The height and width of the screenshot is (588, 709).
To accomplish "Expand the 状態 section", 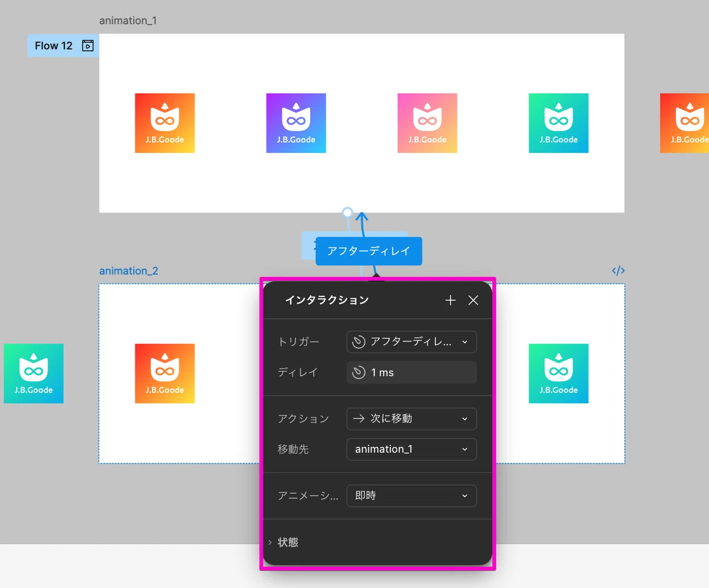I will click(x=284, y=542).
